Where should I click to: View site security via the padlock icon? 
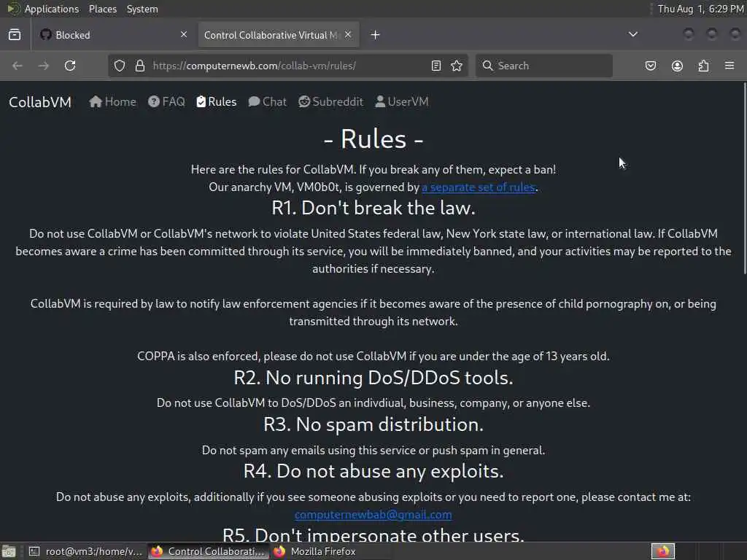tap(139, 66)
